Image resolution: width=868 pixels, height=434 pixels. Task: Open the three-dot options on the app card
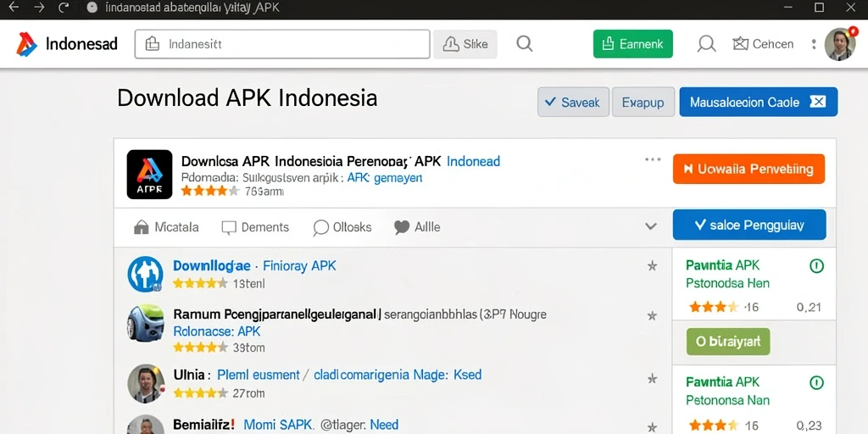(654, 160)
